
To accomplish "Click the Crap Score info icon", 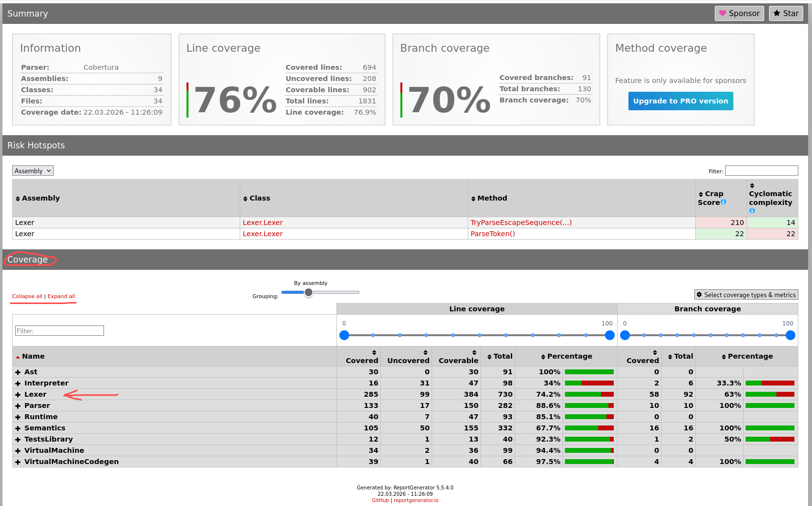I will click(x=723, y=202).
